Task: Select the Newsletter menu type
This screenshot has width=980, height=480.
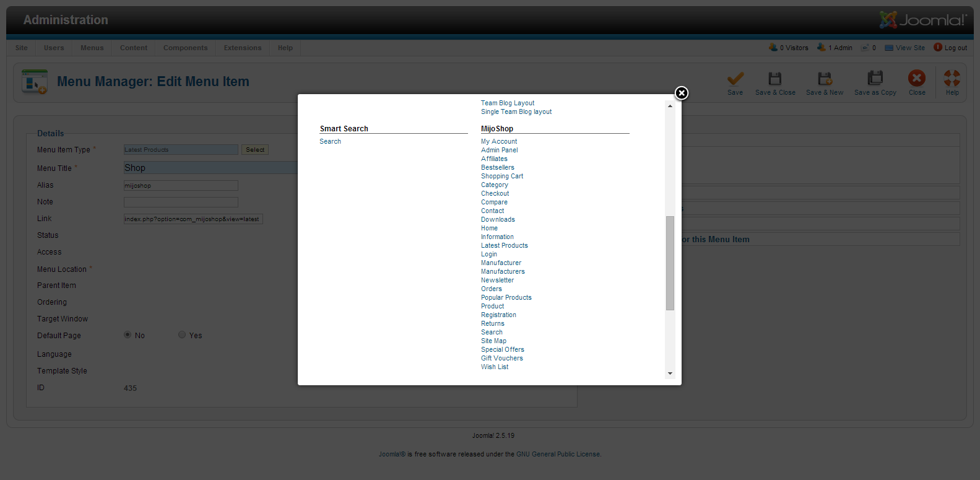Action: (x=497, y=281)
